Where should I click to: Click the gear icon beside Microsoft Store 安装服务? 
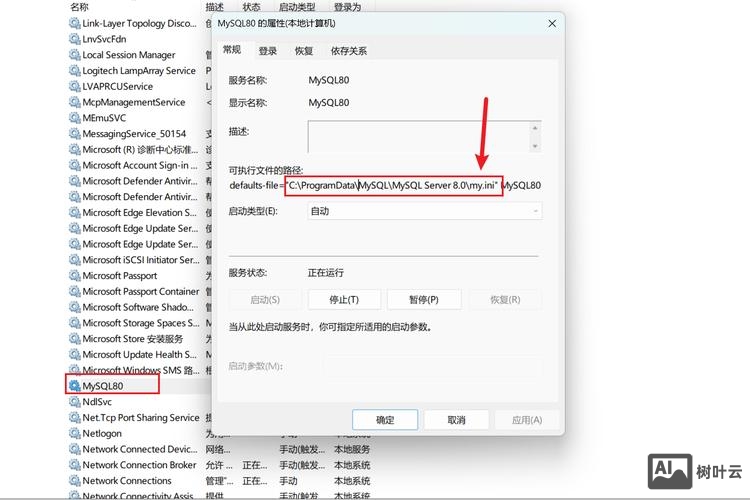74,339
